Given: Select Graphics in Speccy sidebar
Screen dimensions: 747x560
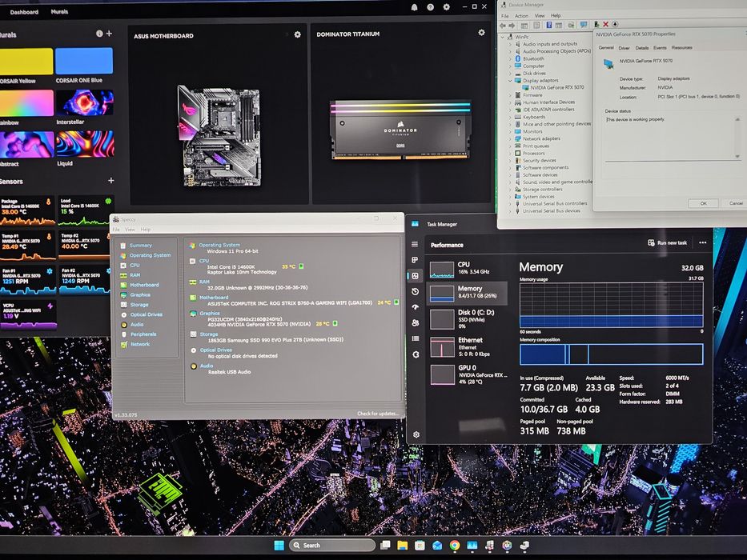Looking at the screenshot, I should [140, 294].
